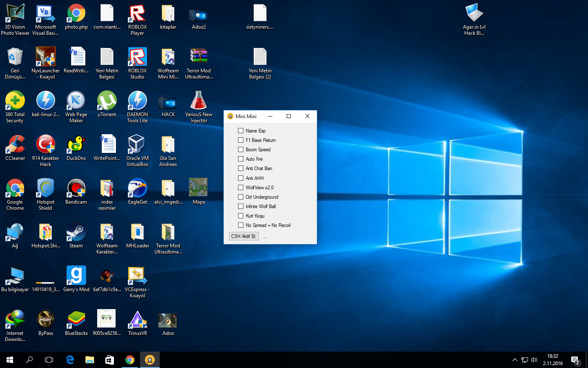
Task: Select the kali-linux-2... desktop icon
Action: pyautogui.click(x=45, y=104)
